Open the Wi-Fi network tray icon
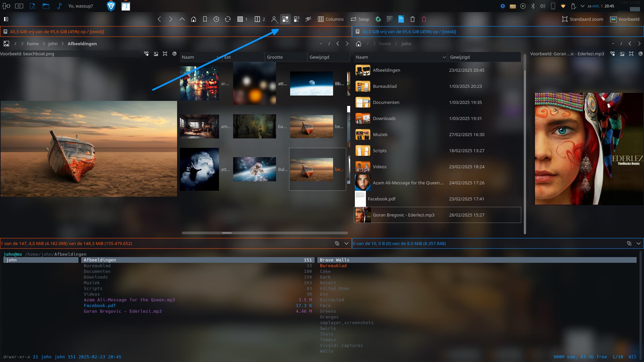The height and width of the screenshot is (362, 644). [563, 6]
